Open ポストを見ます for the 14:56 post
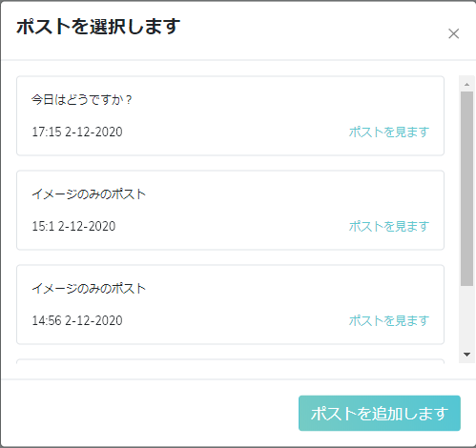The width and height of the screenshot is (476, 448). pos(389,320)
